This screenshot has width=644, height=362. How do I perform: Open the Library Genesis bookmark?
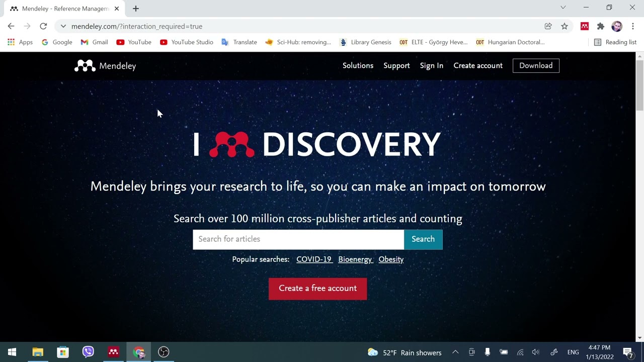pos(366,42)
